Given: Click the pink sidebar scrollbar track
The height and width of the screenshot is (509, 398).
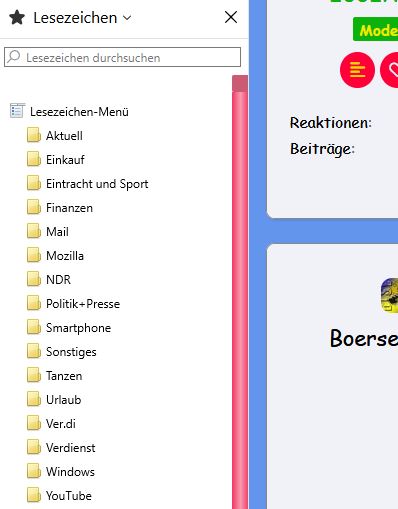Looking at the screenshot, I should (x=240, y=300).
